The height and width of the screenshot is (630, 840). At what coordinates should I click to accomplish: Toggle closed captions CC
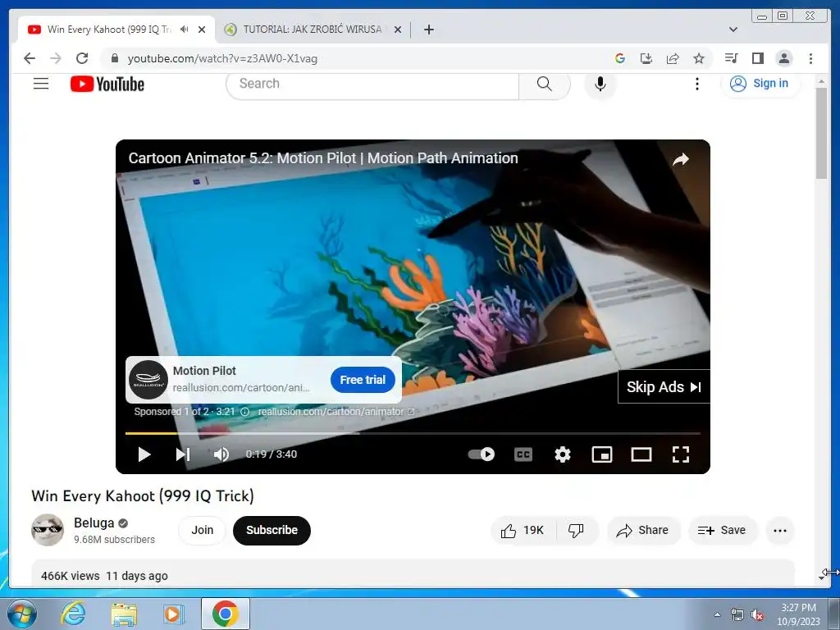click(523, 454)
